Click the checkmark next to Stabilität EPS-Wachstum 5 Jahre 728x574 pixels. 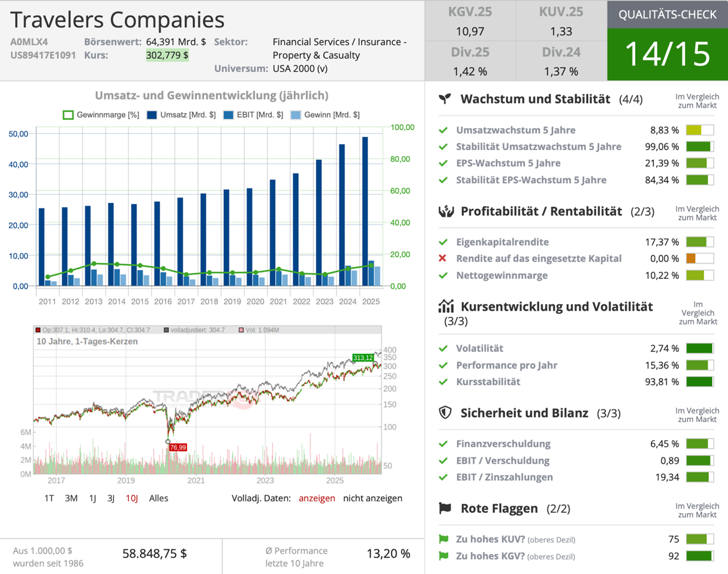[443, 180]
